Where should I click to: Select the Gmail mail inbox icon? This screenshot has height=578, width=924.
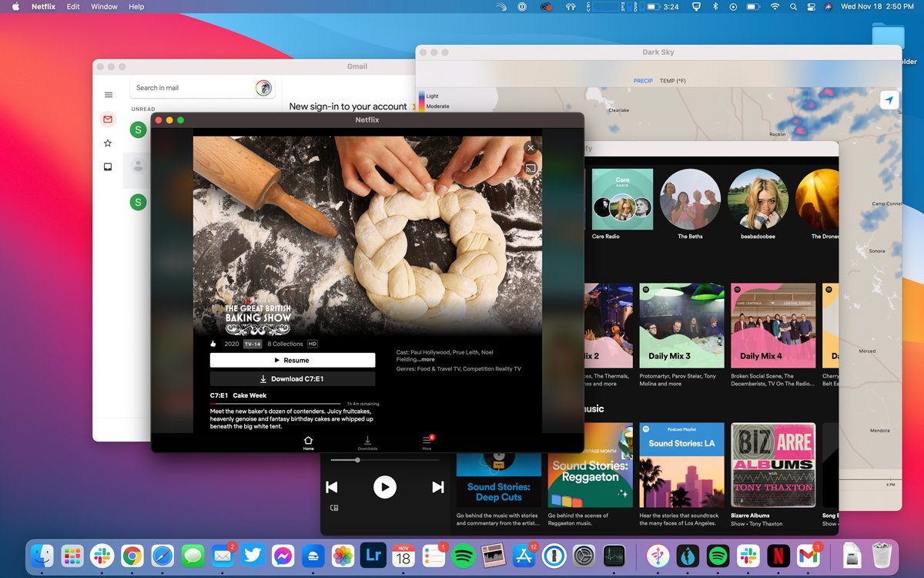point(108,119)
